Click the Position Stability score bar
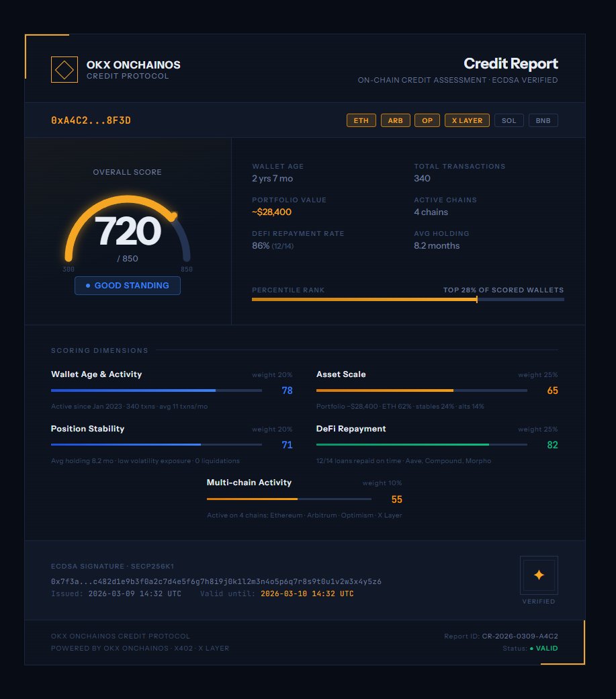The width and height of the screenshot is (616, 699). pyautogui.click(x=157, y=444)
